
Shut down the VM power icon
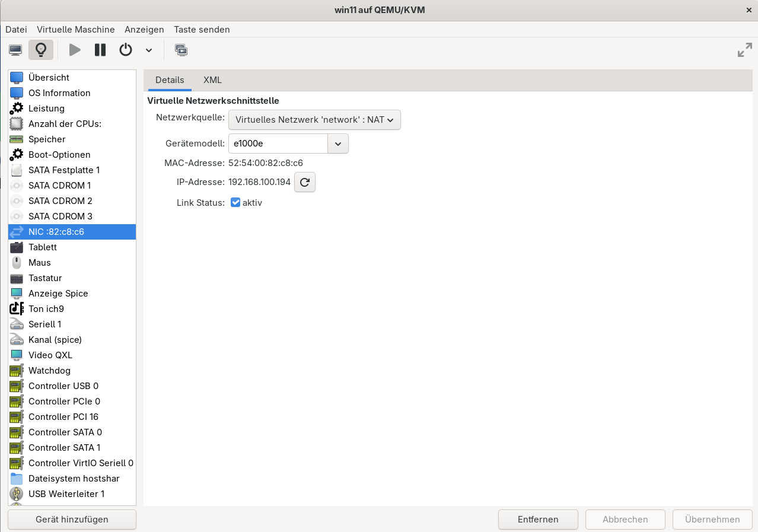coord(126,50)
